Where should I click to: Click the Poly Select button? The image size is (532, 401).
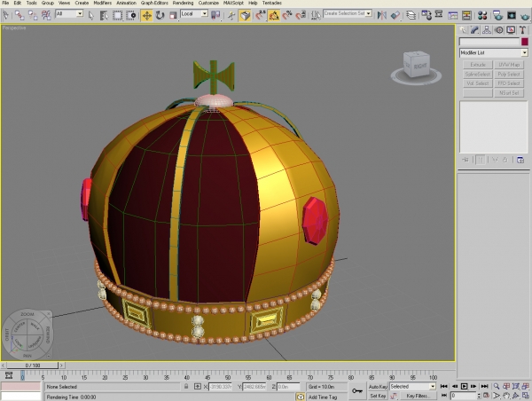click(509, 74)
